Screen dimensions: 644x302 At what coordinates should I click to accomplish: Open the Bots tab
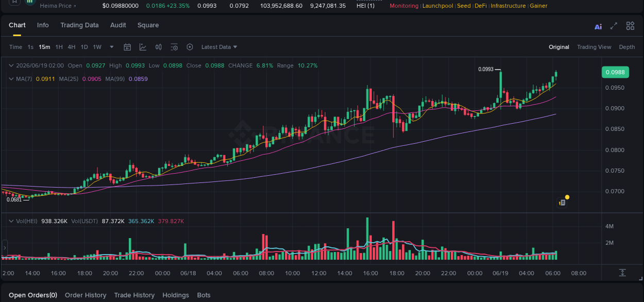[204, 295]
